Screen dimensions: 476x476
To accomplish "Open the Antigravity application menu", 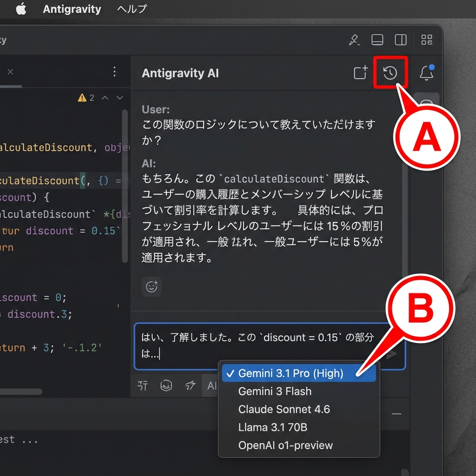I will (72, 9).
